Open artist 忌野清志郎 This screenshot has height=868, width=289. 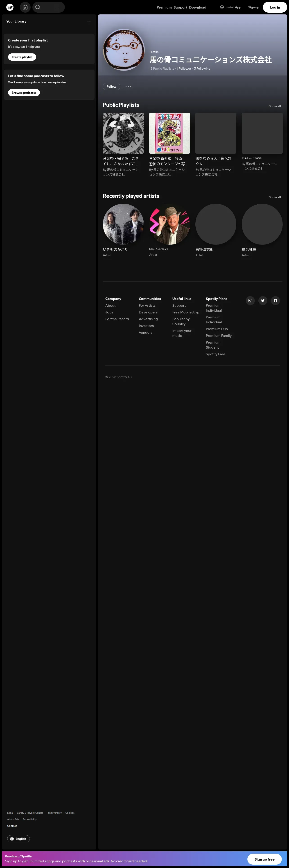tap(216, 231)
